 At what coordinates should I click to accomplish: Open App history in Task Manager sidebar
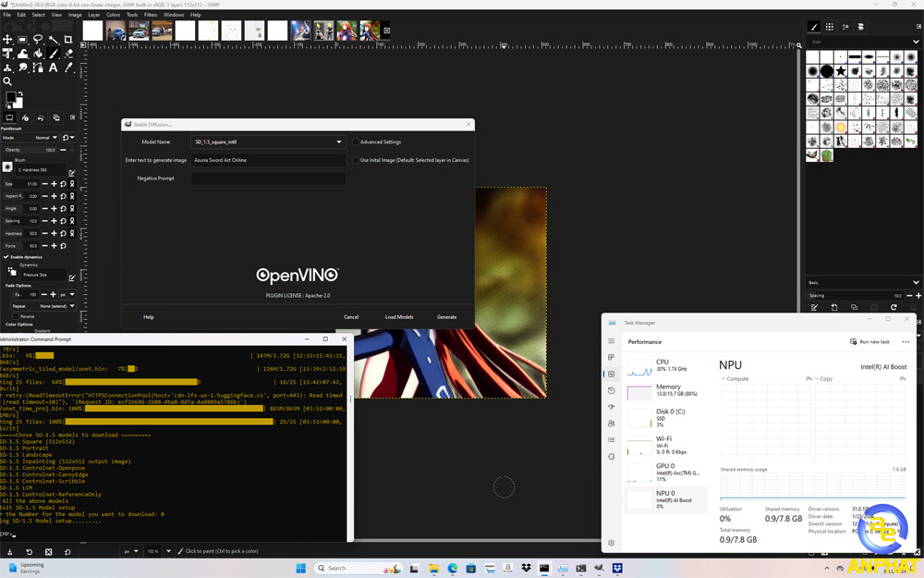tap(611, 390)
